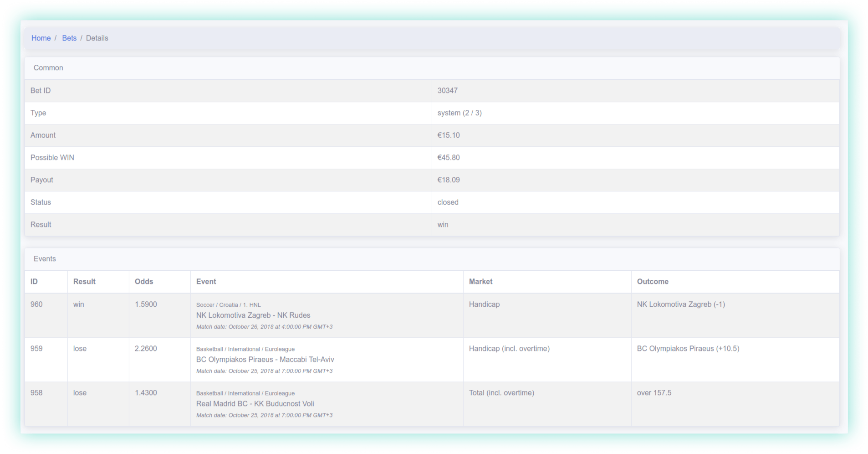Image resolution: width=868 pixels, height=454 pixels.
Task: Click the Event column header
Action: [206, 281]
